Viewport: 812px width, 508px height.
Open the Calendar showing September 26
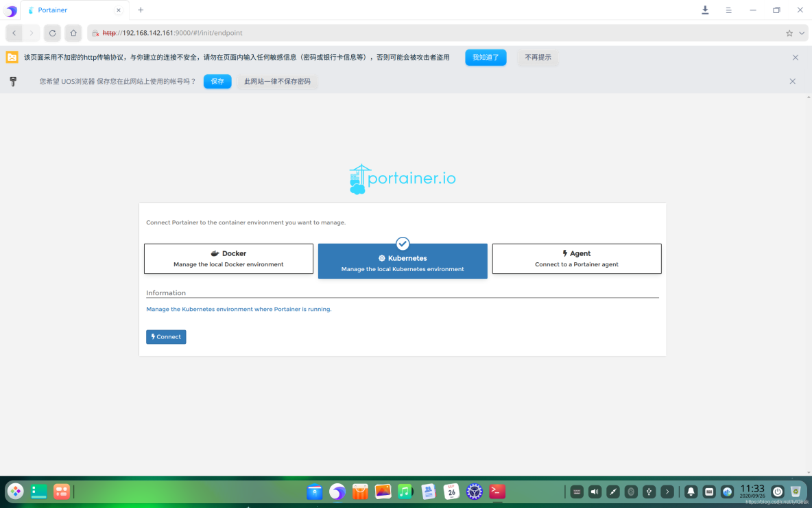(x=451, y=492)
